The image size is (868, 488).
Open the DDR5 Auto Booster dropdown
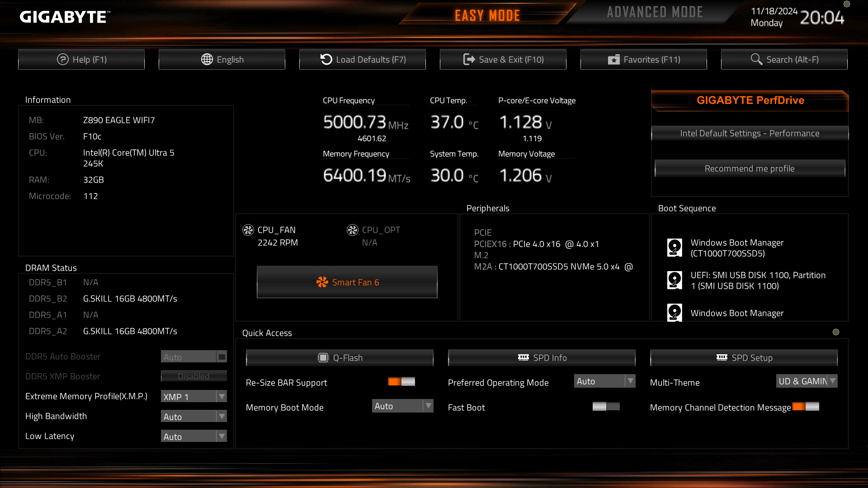[x=194, y=357]
